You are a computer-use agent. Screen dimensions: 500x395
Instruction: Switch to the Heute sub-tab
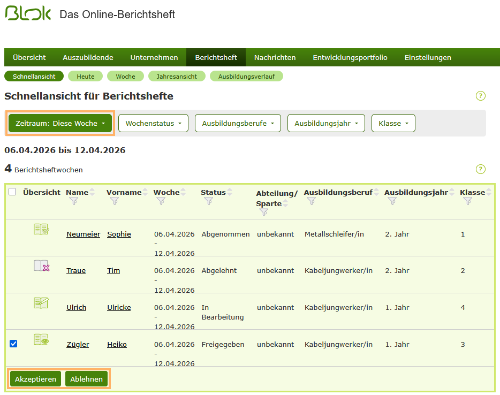pyautogui.click(x=85, y=76)
